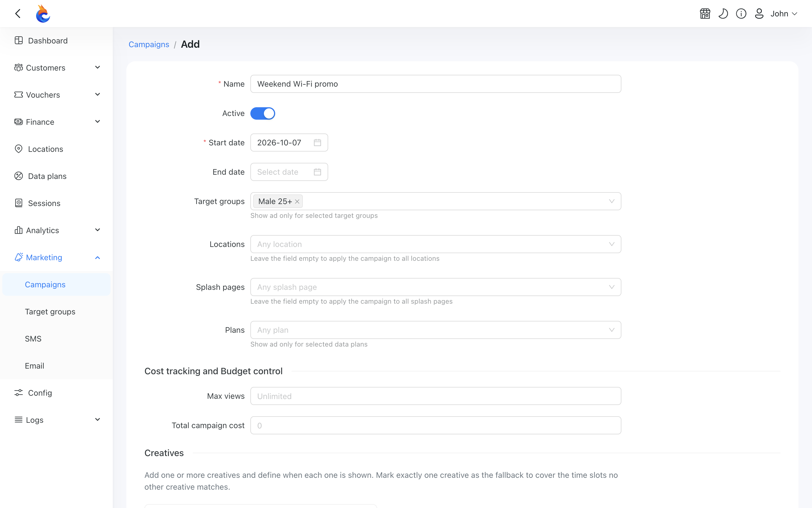Expand the Analytics sidebar menu
Image resolution: width=812 pixels, height=508 pixels.
click(x=56, y=230)
